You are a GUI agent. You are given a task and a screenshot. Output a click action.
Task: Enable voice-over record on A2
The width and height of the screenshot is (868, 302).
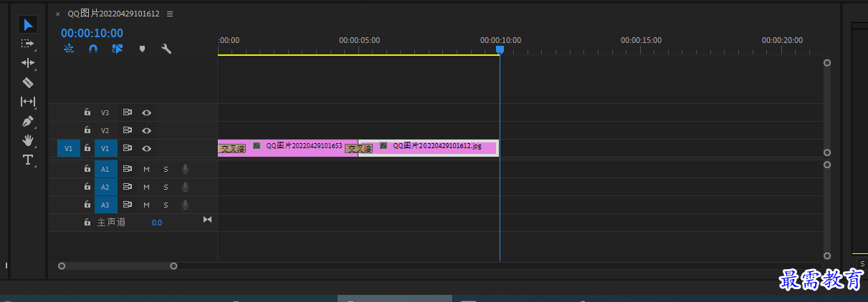pos(185,187)
